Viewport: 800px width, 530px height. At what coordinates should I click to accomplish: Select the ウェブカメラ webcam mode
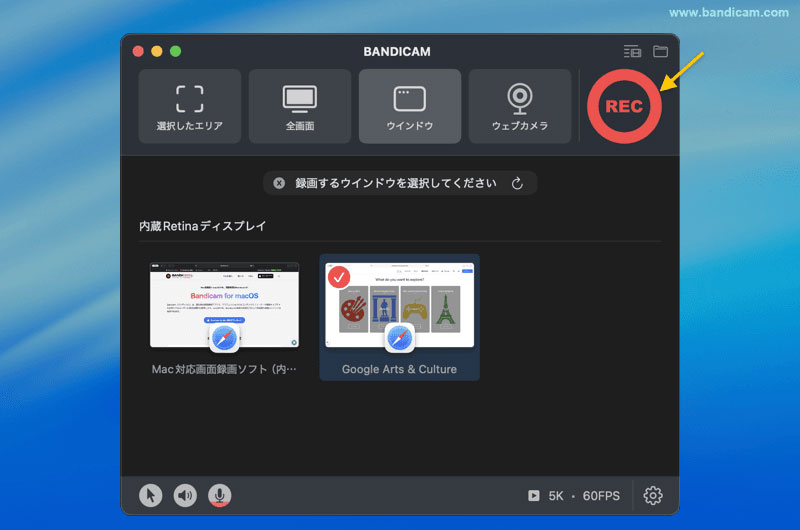coord(520,106)
